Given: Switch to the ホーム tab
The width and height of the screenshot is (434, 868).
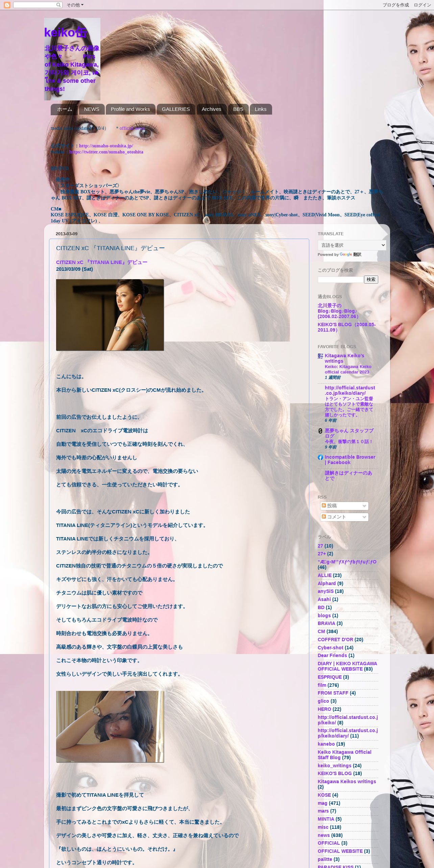Looking at the screenshot, I should click(64, 109).
